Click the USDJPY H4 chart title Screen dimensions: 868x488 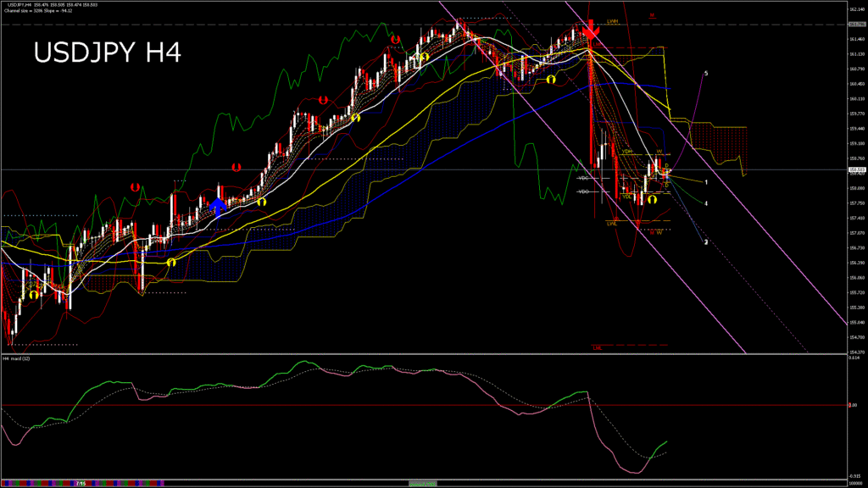point(107,53)
